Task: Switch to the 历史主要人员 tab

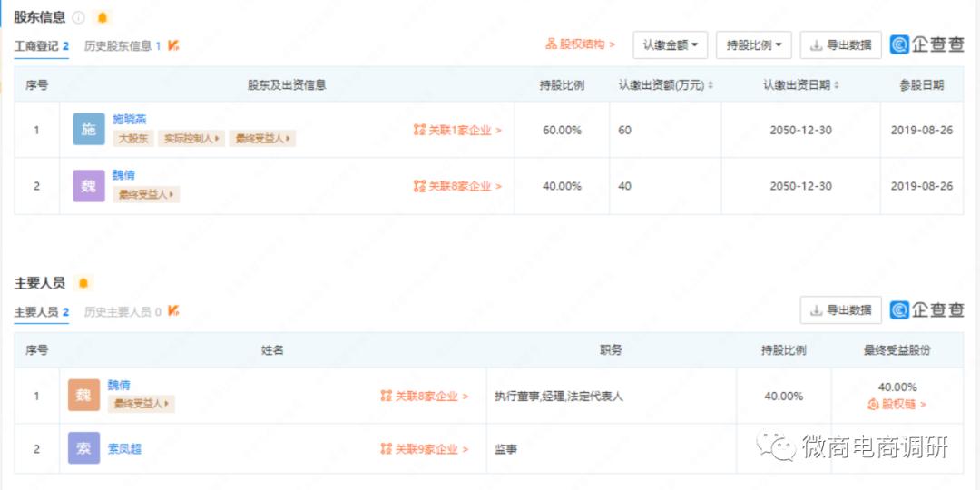Action: 122,311
